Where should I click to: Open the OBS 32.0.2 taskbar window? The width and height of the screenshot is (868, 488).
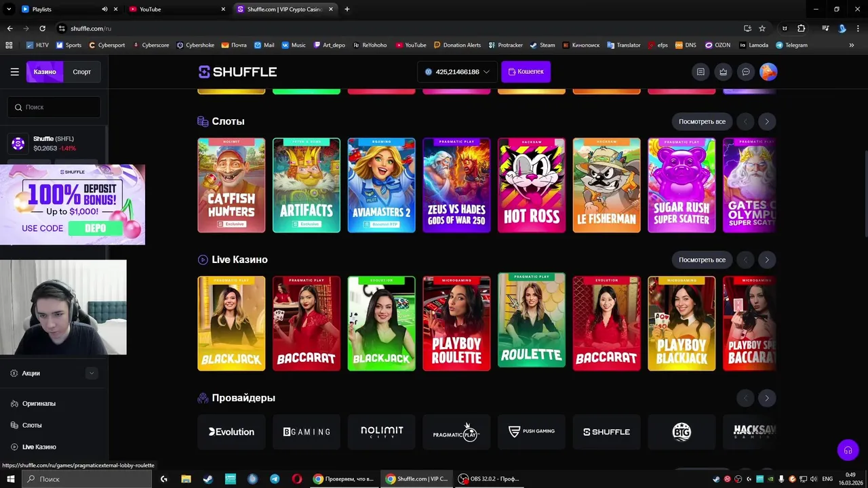(x=488, y=479)
